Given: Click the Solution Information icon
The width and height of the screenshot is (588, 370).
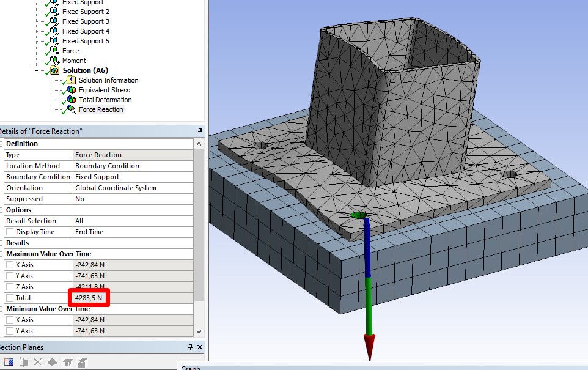Looking at the screenshot, I should click(72, 80).
